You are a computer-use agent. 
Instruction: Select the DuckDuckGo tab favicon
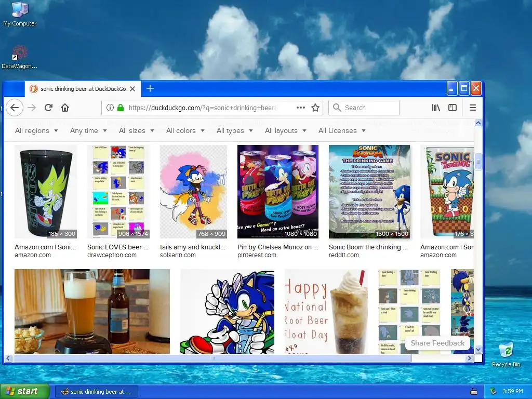[33, 89]
